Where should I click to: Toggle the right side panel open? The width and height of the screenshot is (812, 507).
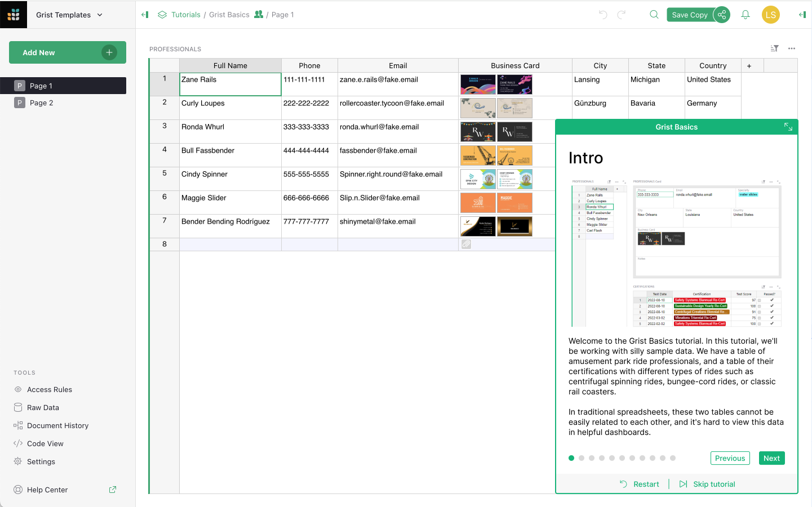click(802, 15)
